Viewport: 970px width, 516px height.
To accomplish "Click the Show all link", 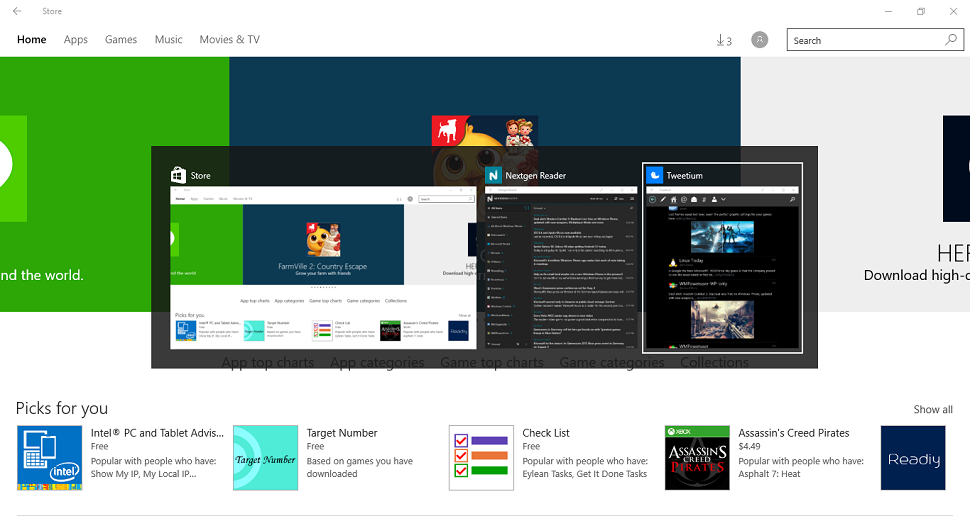I will [932, 409].
